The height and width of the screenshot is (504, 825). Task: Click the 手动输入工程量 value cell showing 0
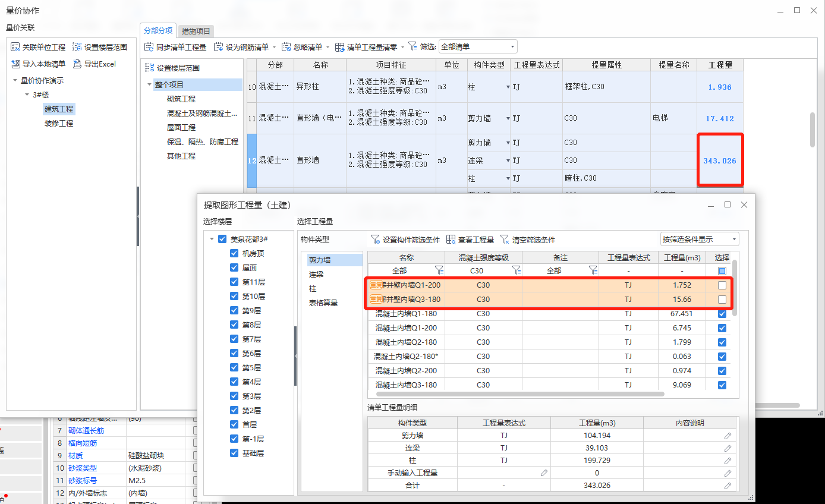click(x=597, y=473)
